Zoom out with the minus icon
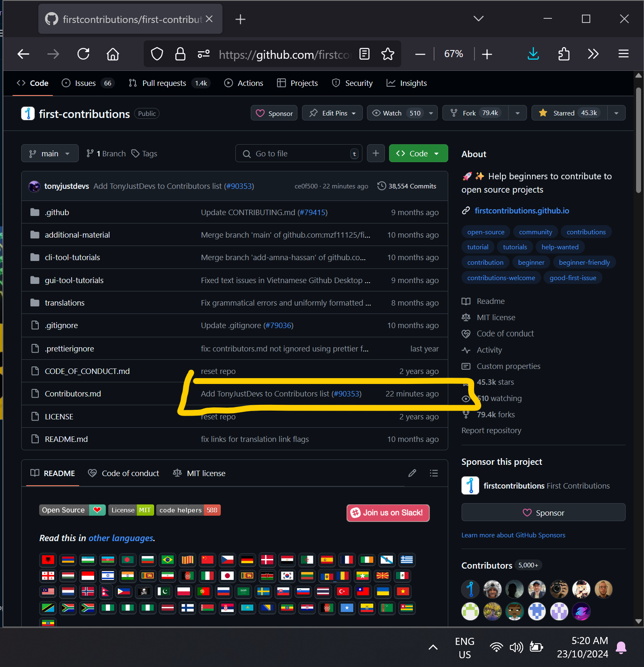Viewport: 644px width, 667px height. click(420, 54)
